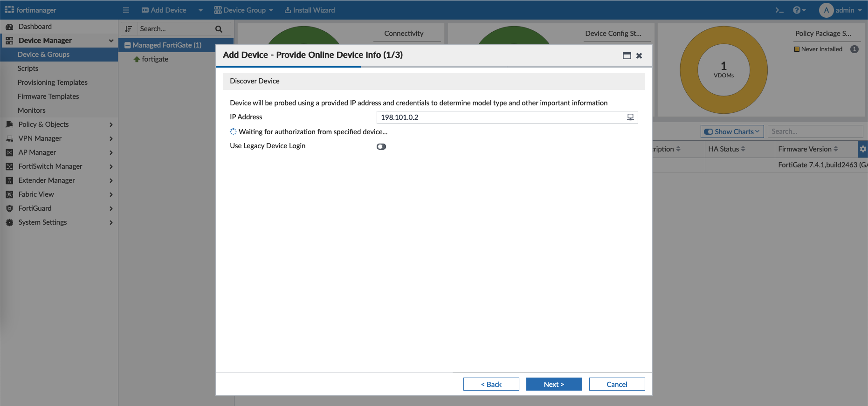868x406 pixels.
Task: Open Provisioning Templates in sidebar
Action: (52, 83)
